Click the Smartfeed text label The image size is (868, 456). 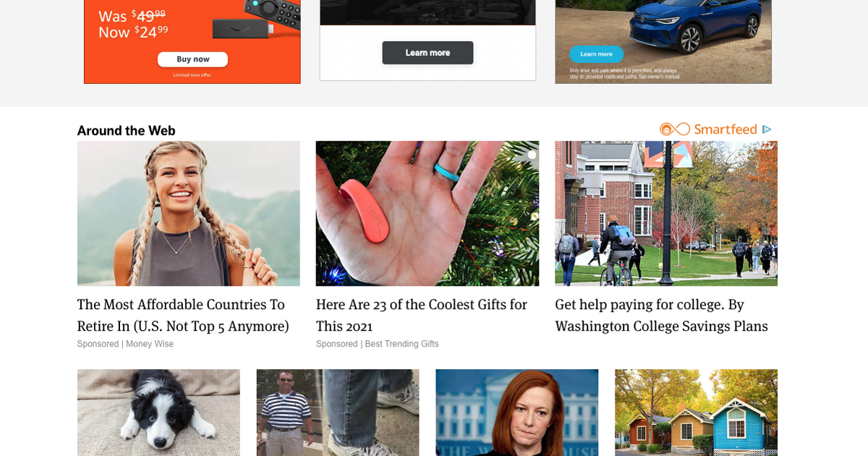click(x=726, y=130)
